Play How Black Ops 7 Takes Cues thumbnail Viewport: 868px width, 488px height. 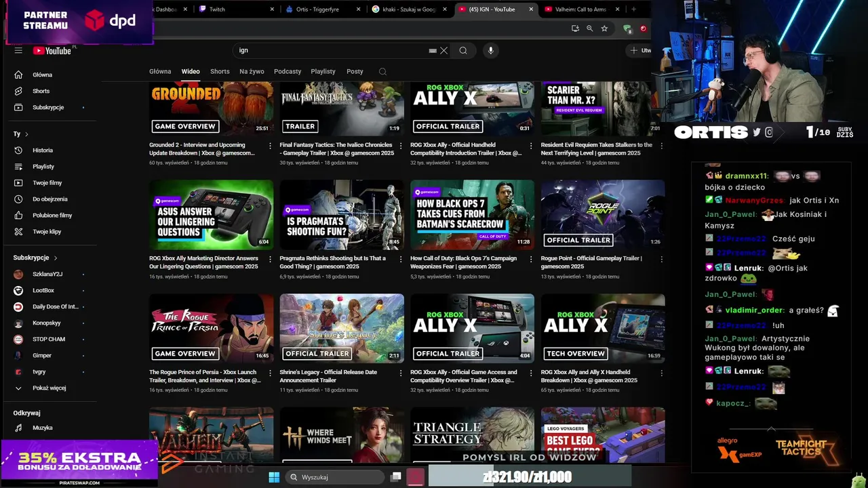click(x=472, y=215)
